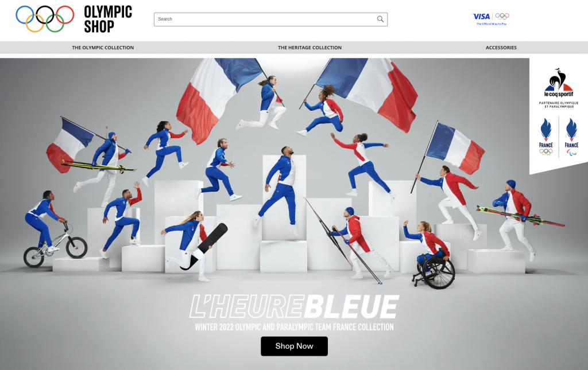Viewport: 588px width, 370px height.
Task: Open The Olympic Collection menu
Action: (103, 48)
